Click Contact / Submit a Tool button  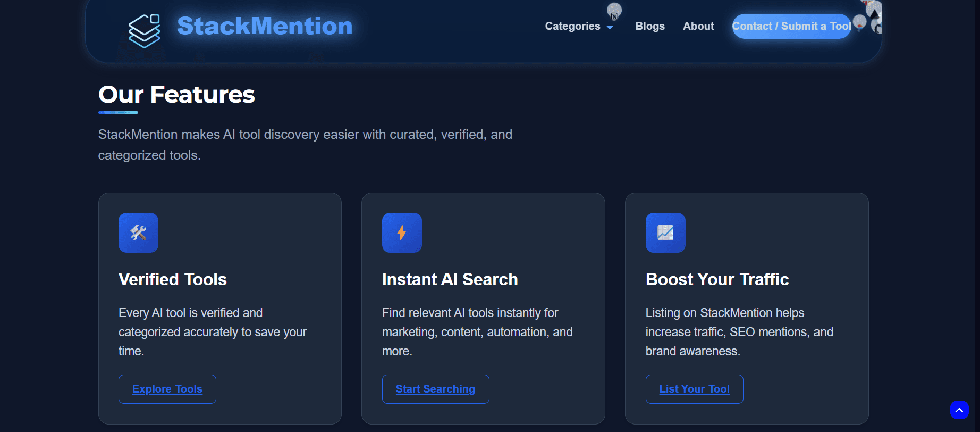pyautogui.click(x=791, y=26)
